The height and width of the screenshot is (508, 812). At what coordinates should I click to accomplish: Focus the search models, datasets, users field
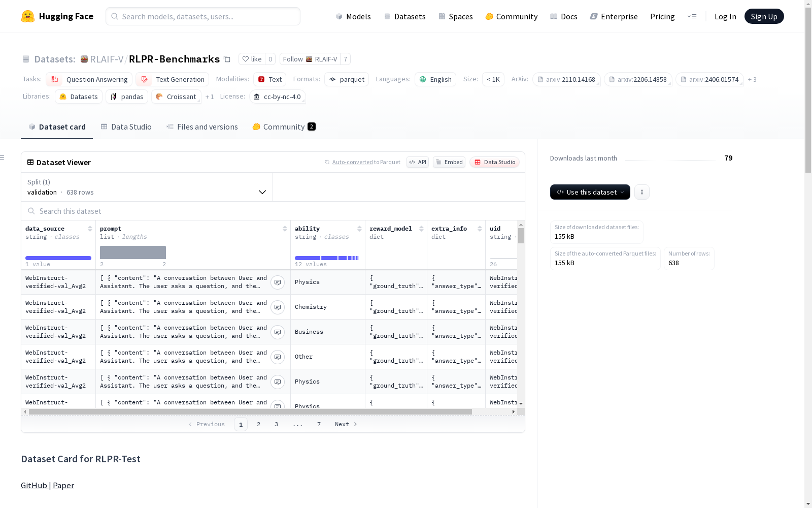pos(203,16)
